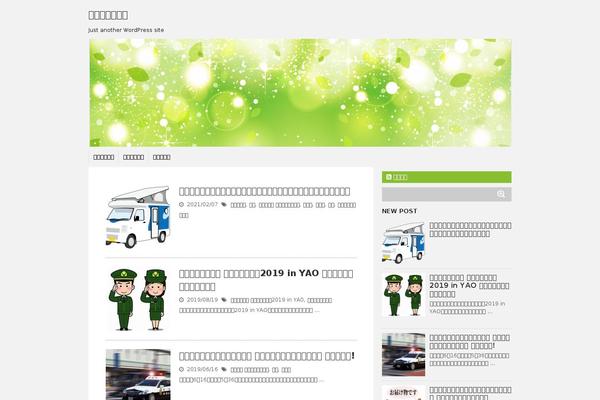This screenshot has width=600, height=400.
Task: Click the 'Just another WordPress site' tagline
Action: click(126, 30)
